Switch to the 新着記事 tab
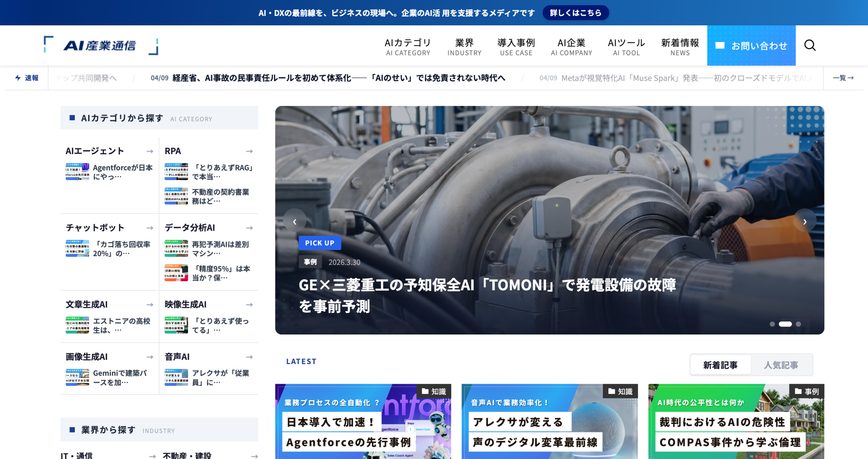This screenshot has width=868, height=459. pyautogui.click(x=721, y=365)
